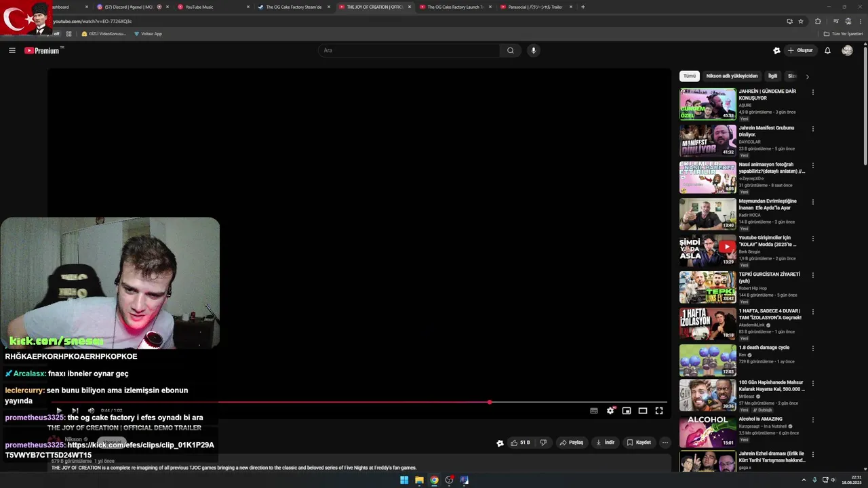The image size is (868, 488).
Task: Open Maymundan Evrimleştiğine İnanan video thumbnail
Action: click(707, 214)
